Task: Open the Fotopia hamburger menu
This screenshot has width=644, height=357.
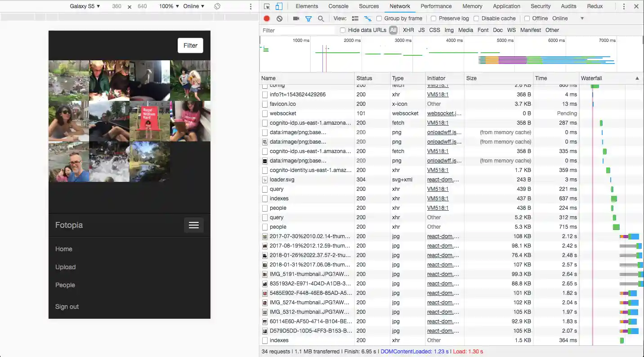Action: [193, 225]
